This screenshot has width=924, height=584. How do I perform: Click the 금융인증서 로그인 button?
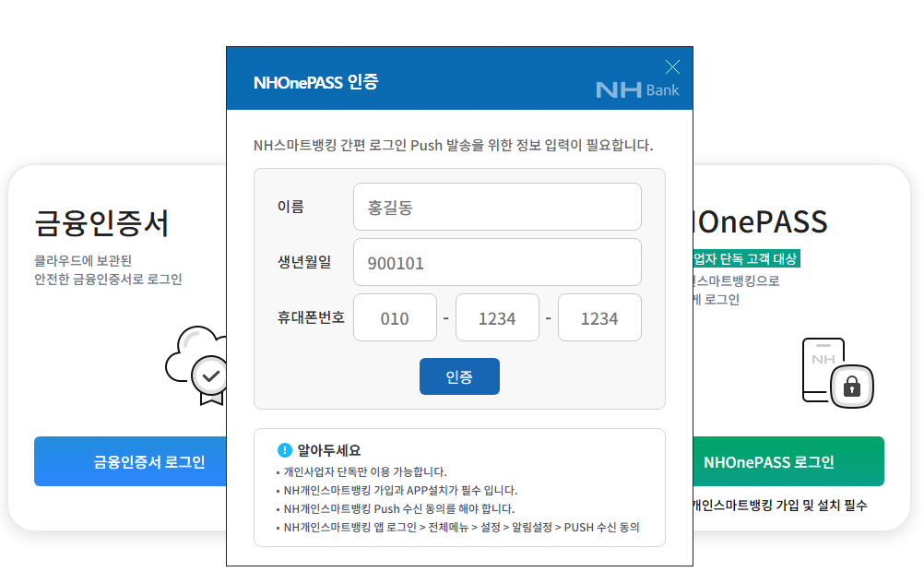tap(130, 461)
